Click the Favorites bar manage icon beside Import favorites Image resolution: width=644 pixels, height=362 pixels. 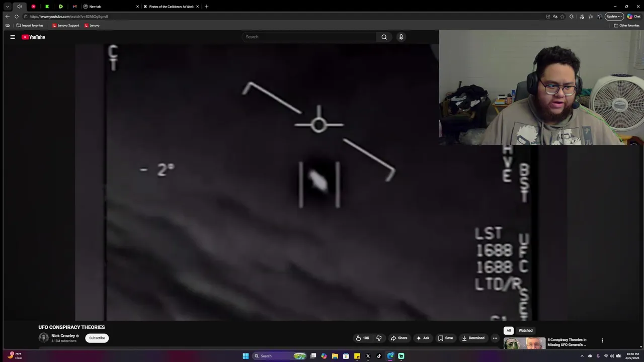[x=8, y=25]
